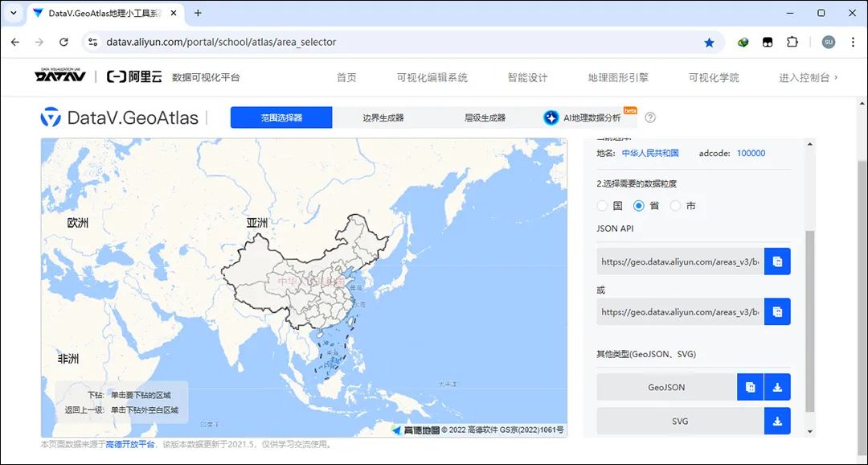Open 地理图形引擎 in the navigation
The height and width of the screenshot is (465, 868).
(x=618, y=77)
